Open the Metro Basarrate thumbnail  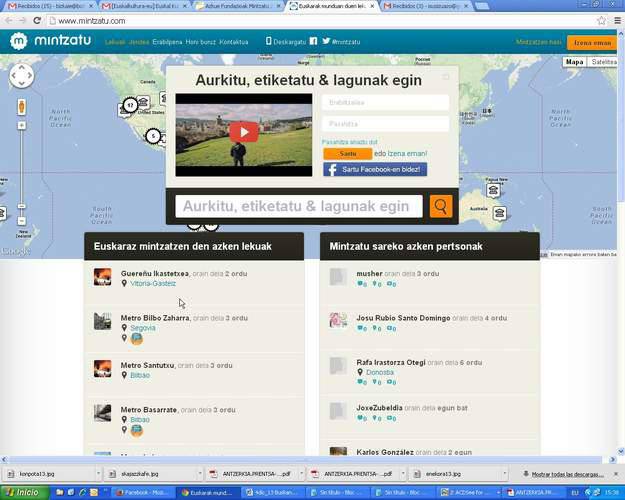[x=102, y=413]
